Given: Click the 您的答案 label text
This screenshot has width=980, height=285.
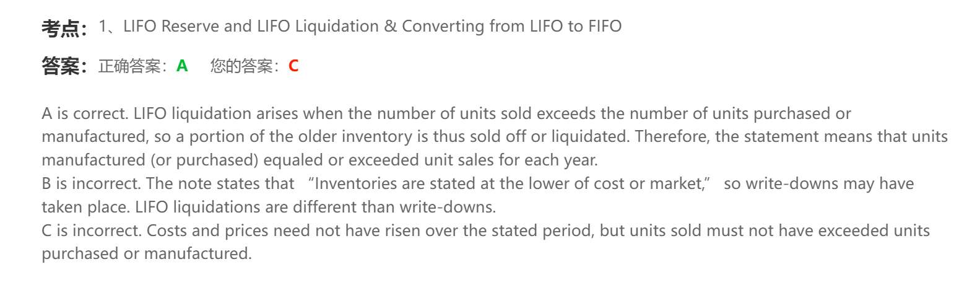Looking at the screenshot, I should click(x=241, y=66).
